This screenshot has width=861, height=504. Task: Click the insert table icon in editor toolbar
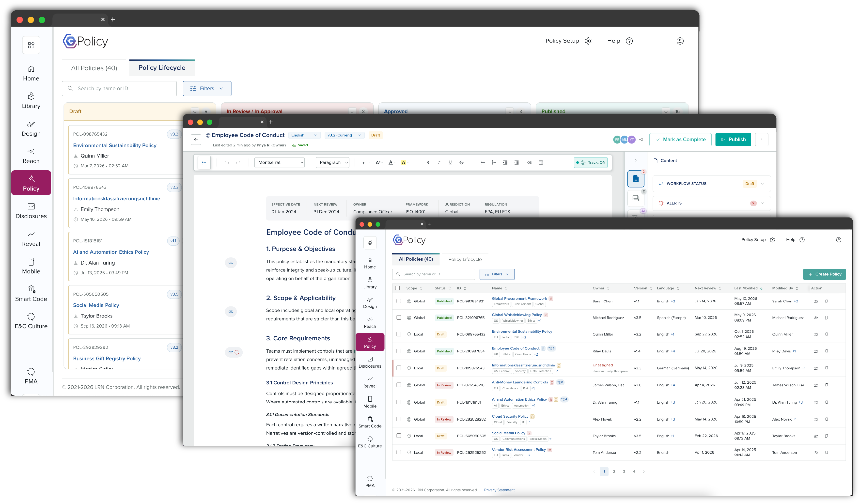(x=541, y=163)
